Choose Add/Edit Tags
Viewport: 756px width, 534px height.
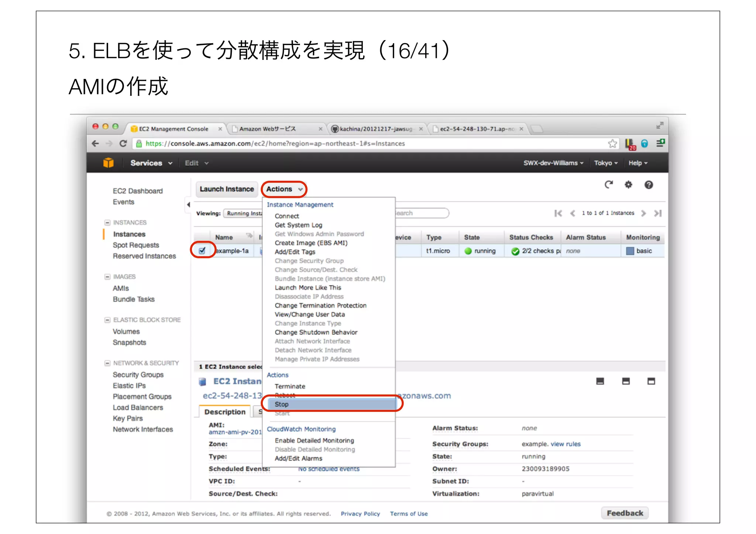point(295,252)
